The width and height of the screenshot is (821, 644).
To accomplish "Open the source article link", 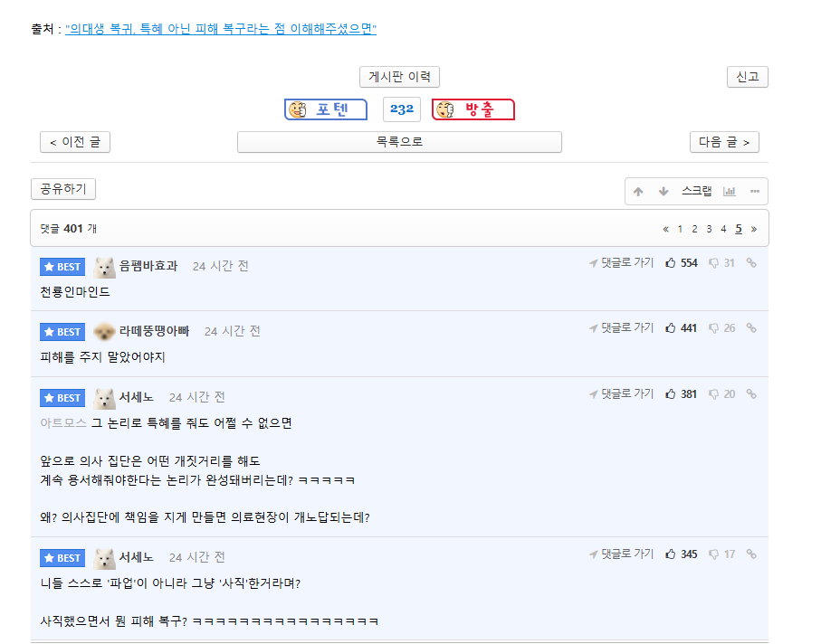I will 221,29.
